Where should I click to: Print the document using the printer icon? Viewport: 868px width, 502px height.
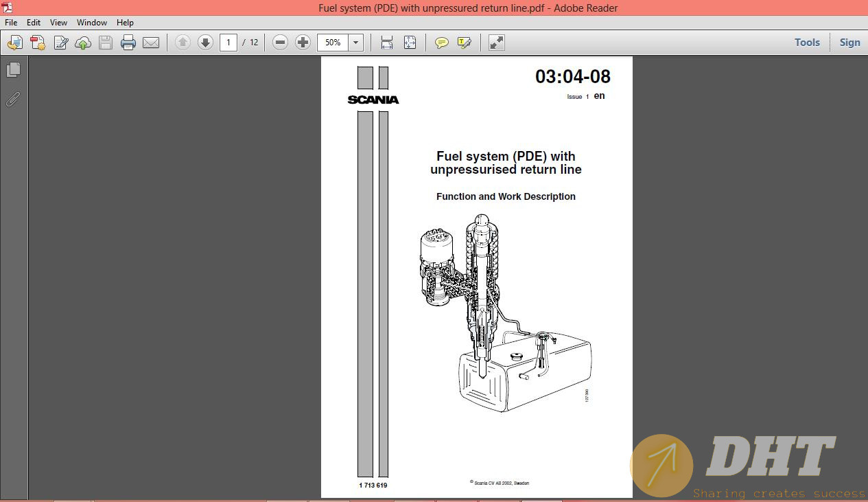(128, 43)
